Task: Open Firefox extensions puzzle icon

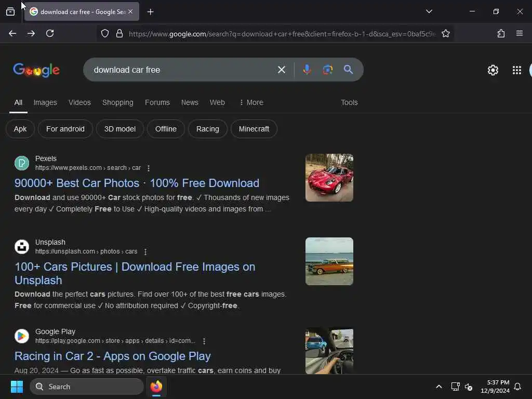Action: [x=501, y=33]
